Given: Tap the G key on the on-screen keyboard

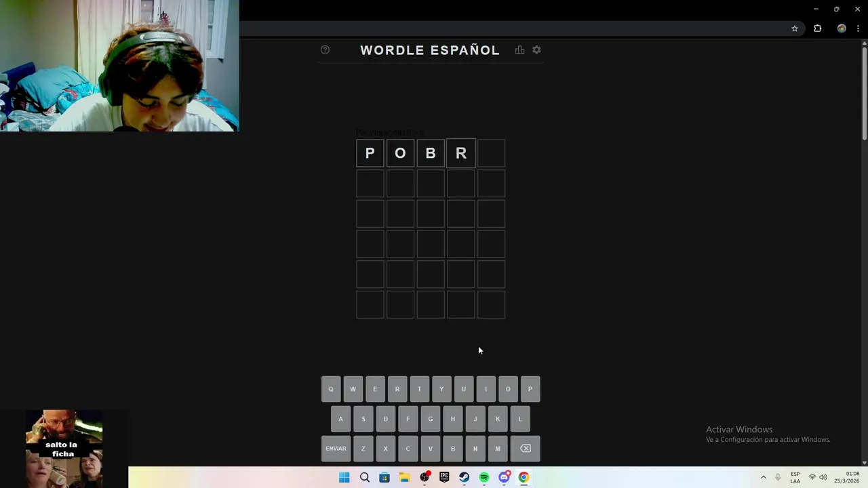Looking at the screenshot, I should point(430,419).
